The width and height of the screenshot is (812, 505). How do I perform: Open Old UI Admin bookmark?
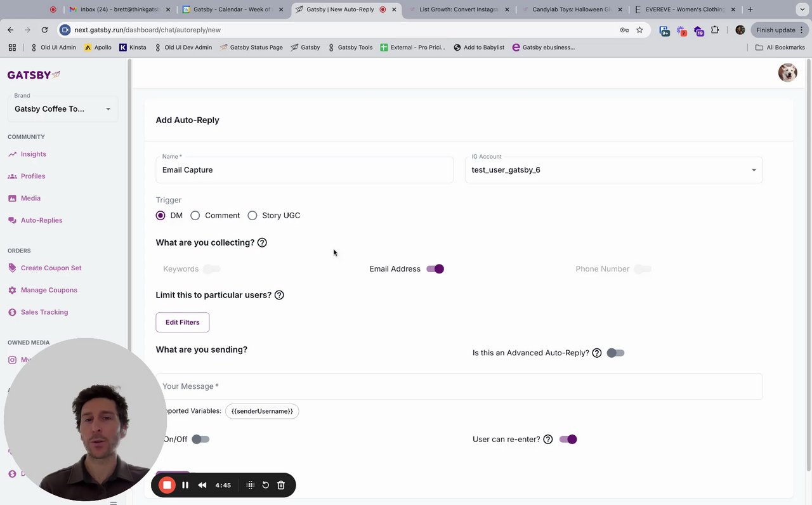click(53, 48)
